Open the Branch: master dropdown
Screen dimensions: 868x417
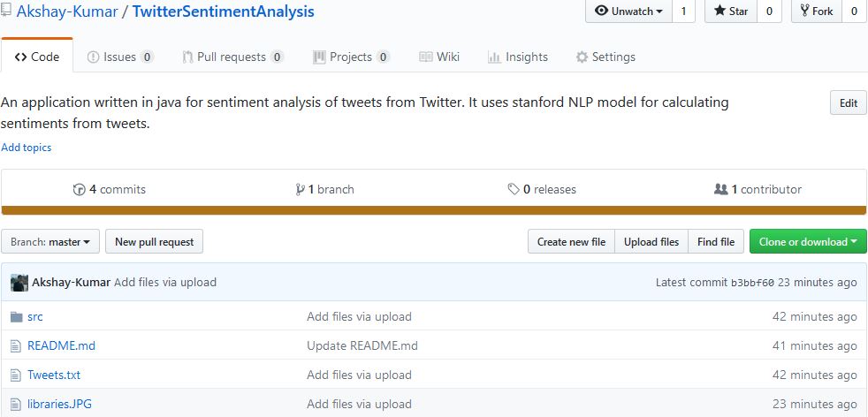(50, 242)
